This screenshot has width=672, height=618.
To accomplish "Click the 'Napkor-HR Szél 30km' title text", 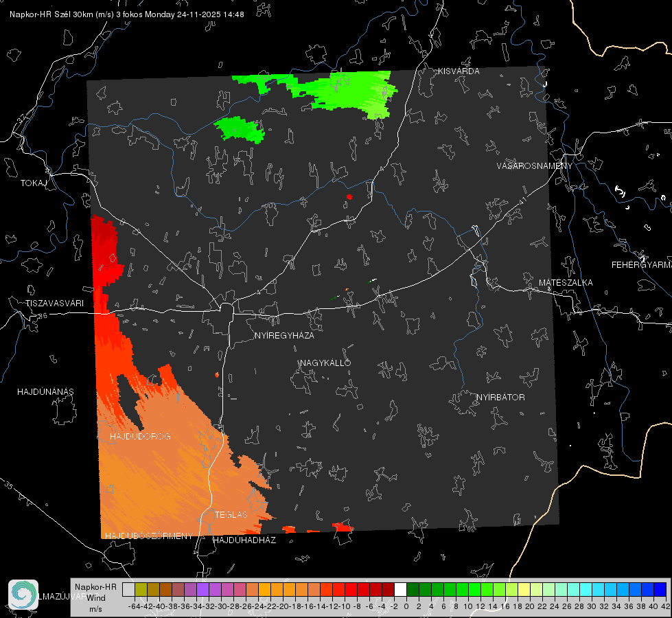I will pyautogui.click(x=62, y=14).
